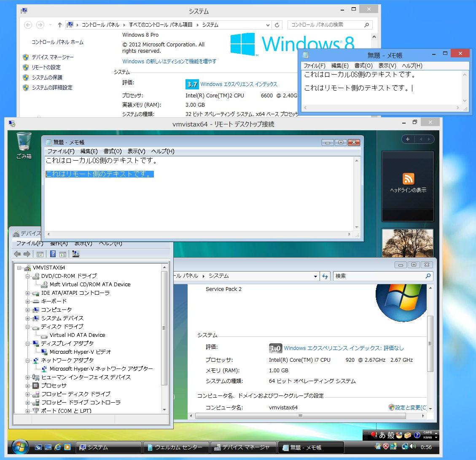Click the sidebar add gadget plus button
Image resolution: width=476 pixels, height=460 pixels.
[408, 139]
